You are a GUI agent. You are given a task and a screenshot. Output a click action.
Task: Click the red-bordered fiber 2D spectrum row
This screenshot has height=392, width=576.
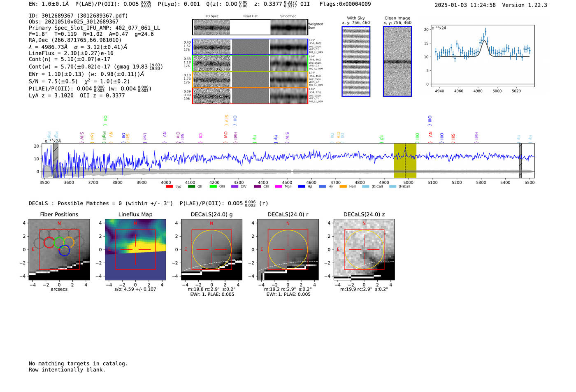pyautogui.click(x=250, y=96)
